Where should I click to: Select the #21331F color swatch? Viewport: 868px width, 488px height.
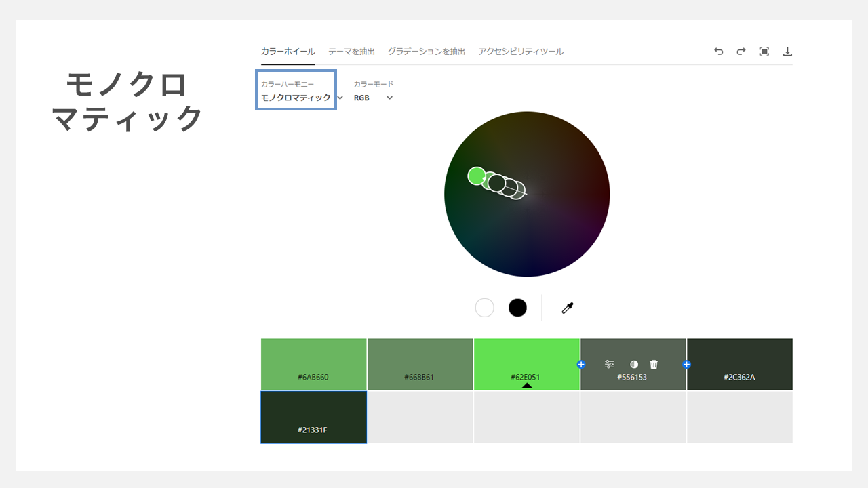[313, 417]
